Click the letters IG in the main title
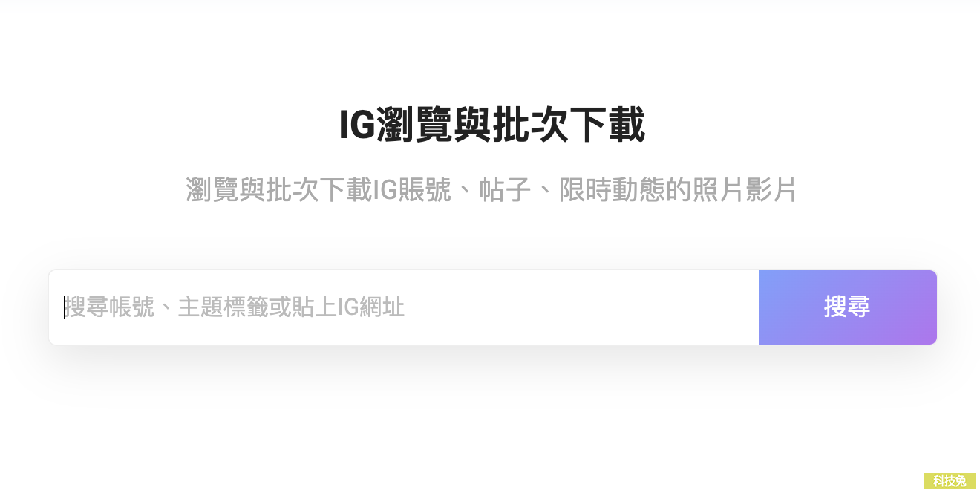Screen dimensions: 980x493 tap(357, 125)
